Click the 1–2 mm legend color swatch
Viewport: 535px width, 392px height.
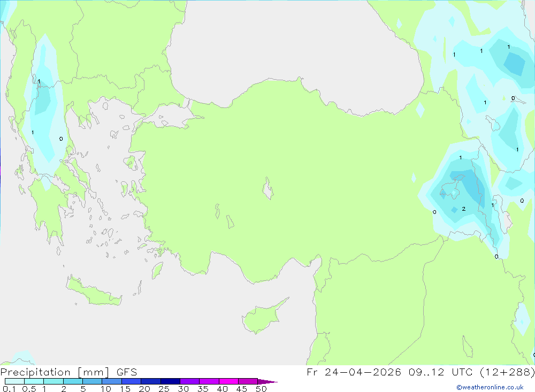click(53, 381)
